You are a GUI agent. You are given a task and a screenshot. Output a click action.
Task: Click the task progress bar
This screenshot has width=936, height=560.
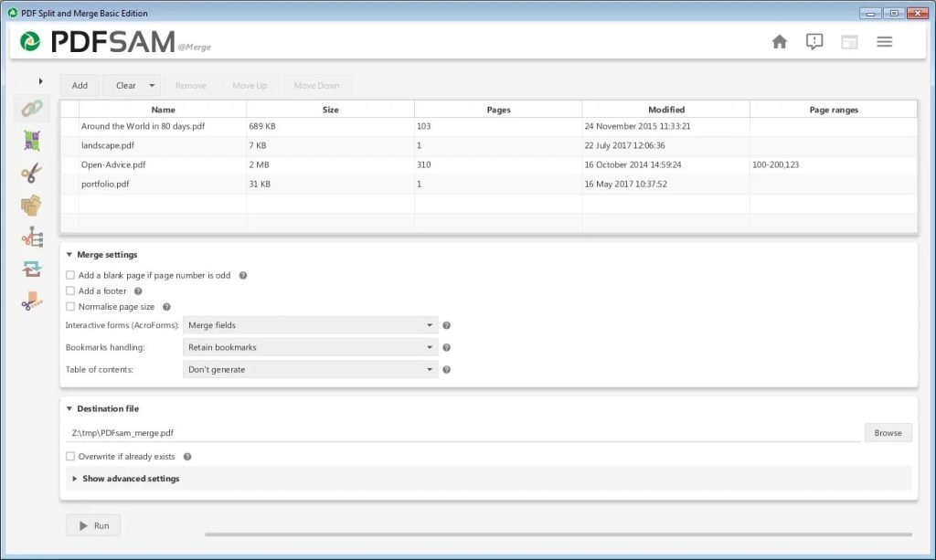(x=558, y=534)
